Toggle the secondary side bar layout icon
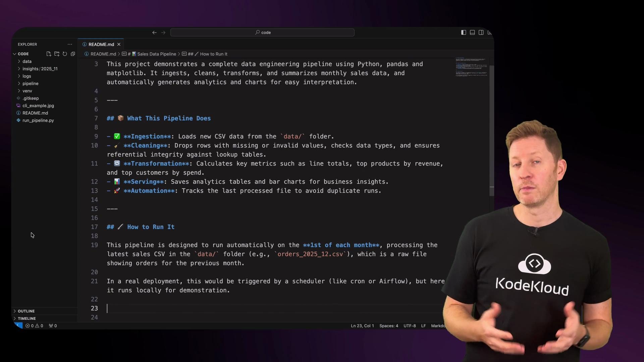Image resolution: width=644 pixels, height=362 pixels. point(481,33)
